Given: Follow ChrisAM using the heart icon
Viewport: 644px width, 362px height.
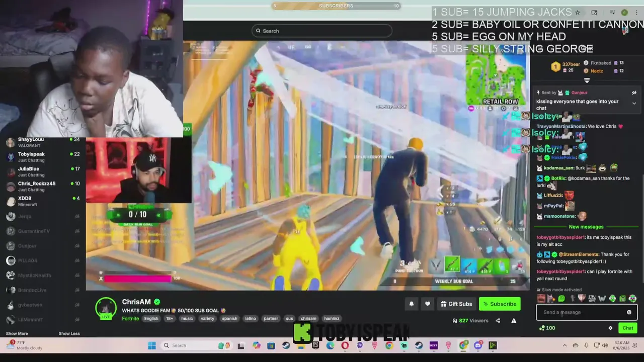Looking at the screenshot, I should (x=428, y=304).
